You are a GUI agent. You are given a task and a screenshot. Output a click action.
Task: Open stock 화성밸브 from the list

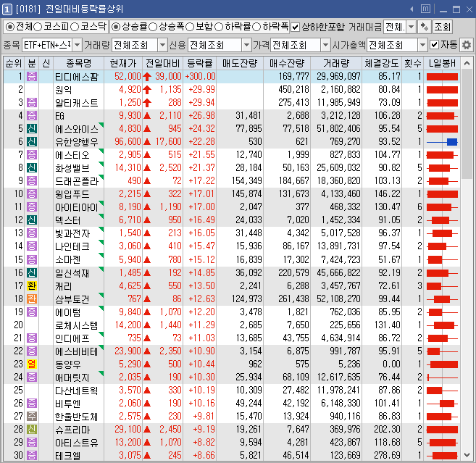tap(72, 168)
